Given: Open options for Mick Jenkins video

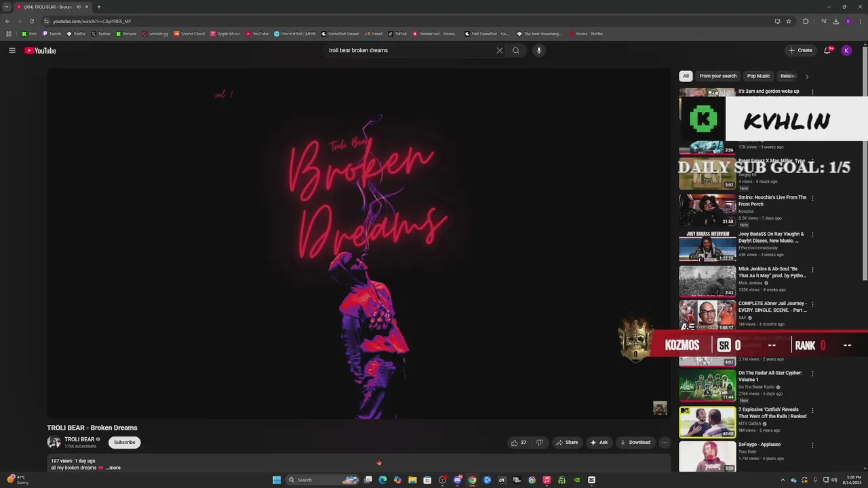Looking at the screenshot, I should 812,270.
